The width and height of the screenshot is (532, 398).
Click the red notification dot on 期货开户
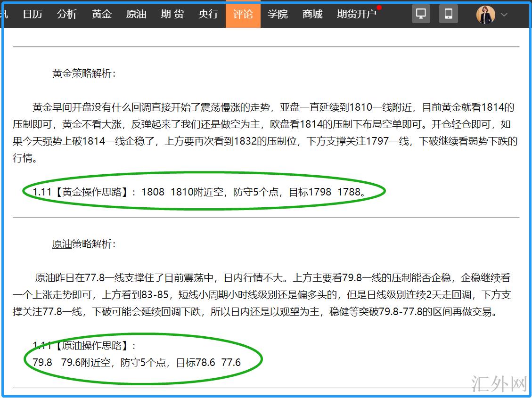(x=379, y=8)
